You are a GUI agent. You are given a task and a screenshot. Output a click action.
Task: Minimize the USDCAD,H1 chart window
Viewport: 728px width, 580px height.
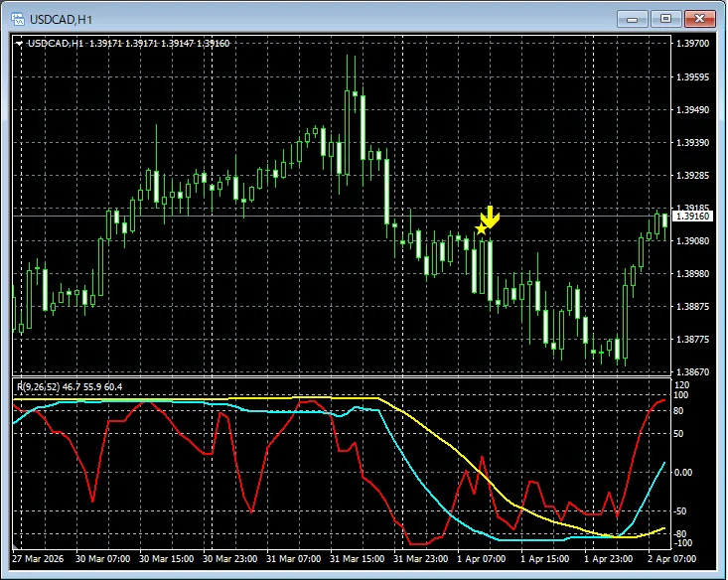(632, 19)
